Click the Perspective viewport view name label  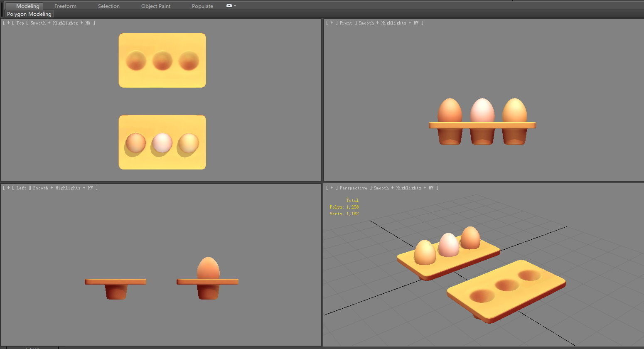pyautogui.click(x=353, y=188)
